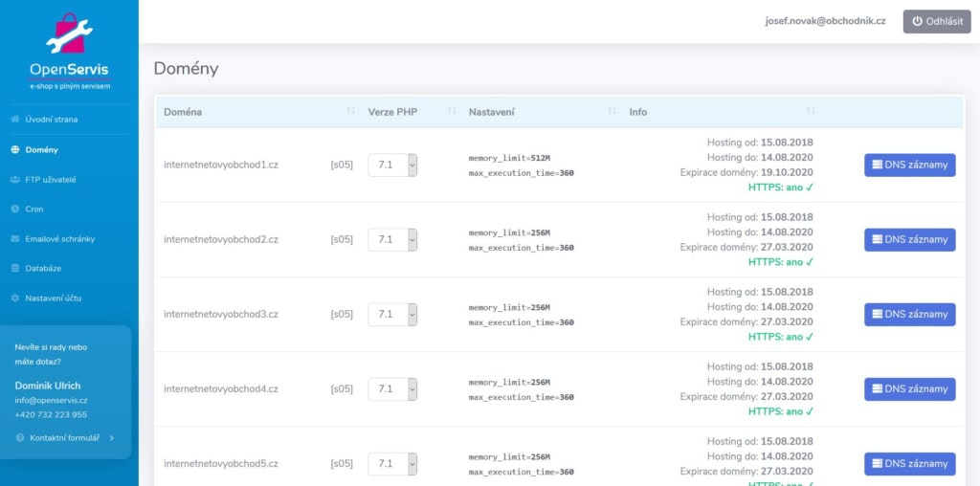
Task: Click the gear icon beside Nastavení účtu
Action: coord(14,298)
